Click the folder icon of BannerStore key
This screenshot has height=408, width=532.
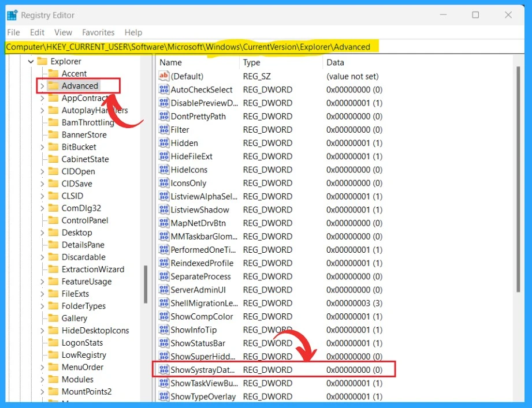(53, 134)
